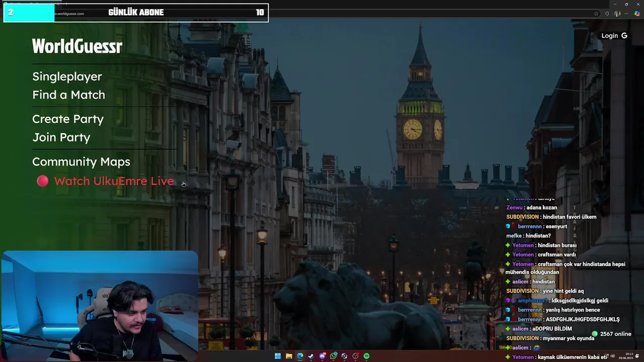644x362 pixels.
Task: Click chat username mefke
Action: [514, 236]
